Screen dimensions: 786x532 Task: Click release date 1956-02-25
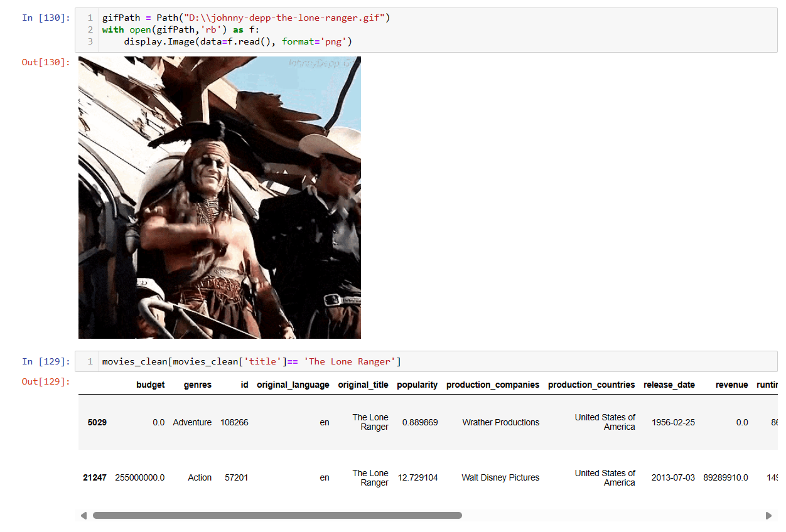click(x=673, y=422)
